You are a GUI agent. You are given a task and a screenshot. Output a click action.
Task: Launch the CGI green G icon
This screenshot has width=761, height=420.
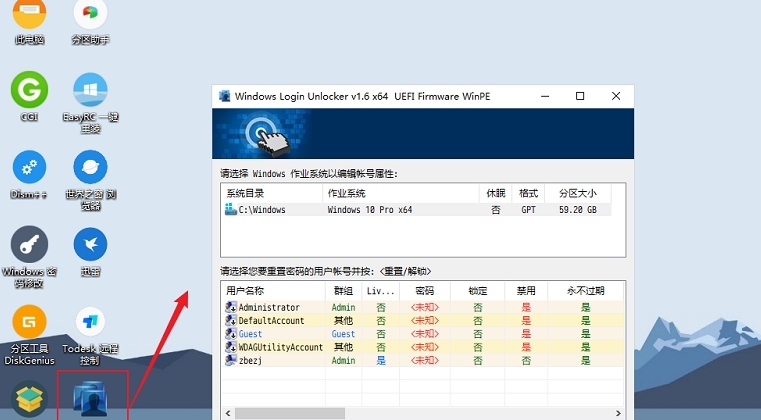coord(30,90)
